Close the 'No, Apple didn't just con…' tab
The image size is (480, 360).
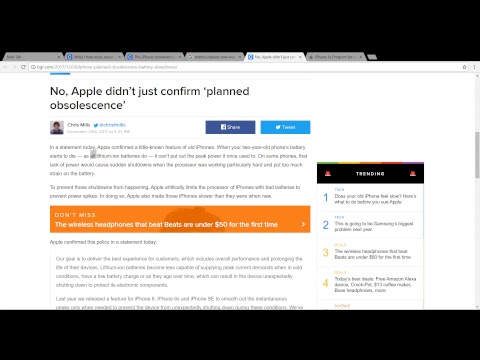pos(300,57)
